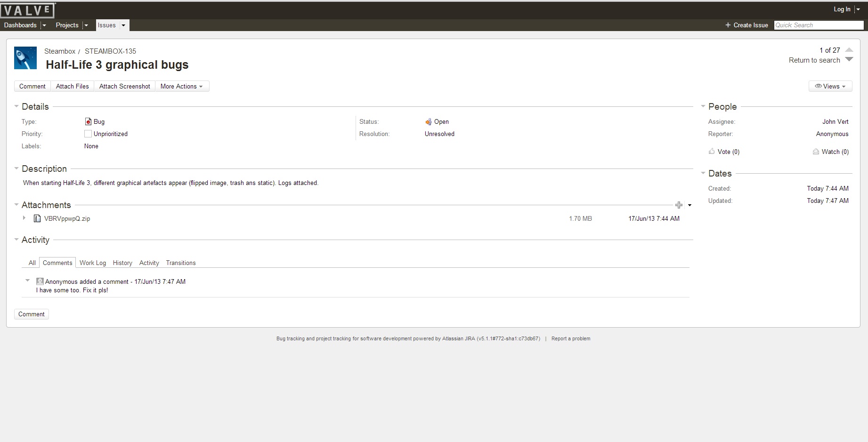Image resolution: width=868 pixels, height=442 pixels.
Task: Switch to the Work Log tab
Action: 92,263
